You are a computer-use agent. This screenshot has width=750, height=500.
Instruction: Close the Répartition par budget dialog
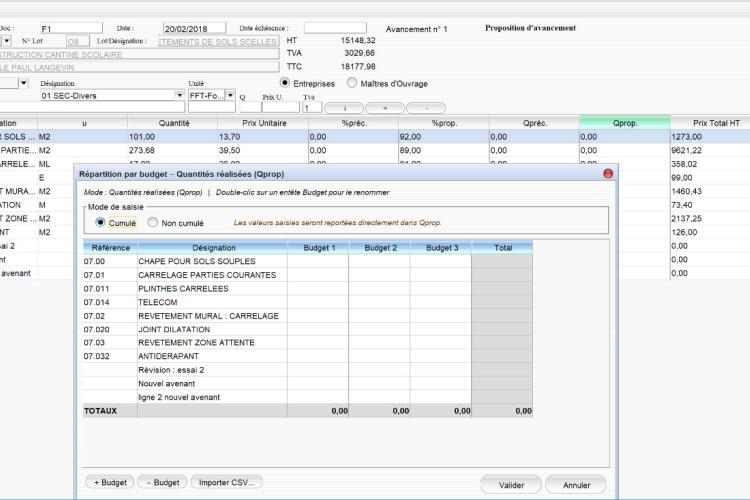[x=608, y=174]
